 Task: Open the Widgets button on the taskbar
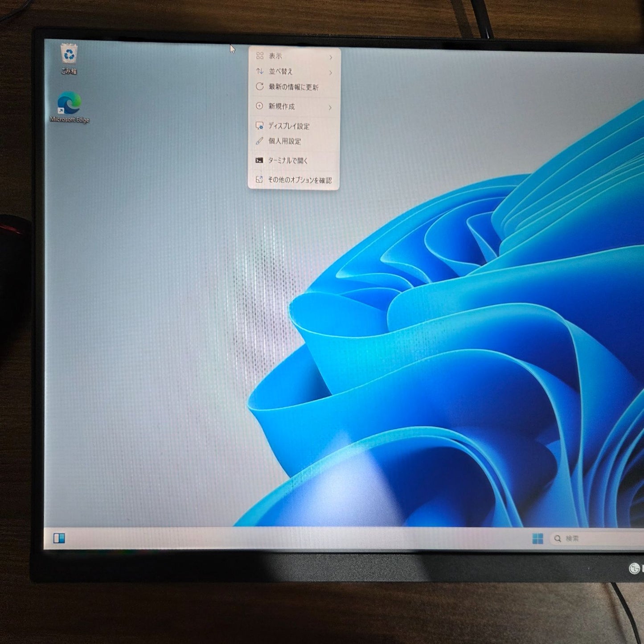tap(59, 538)
